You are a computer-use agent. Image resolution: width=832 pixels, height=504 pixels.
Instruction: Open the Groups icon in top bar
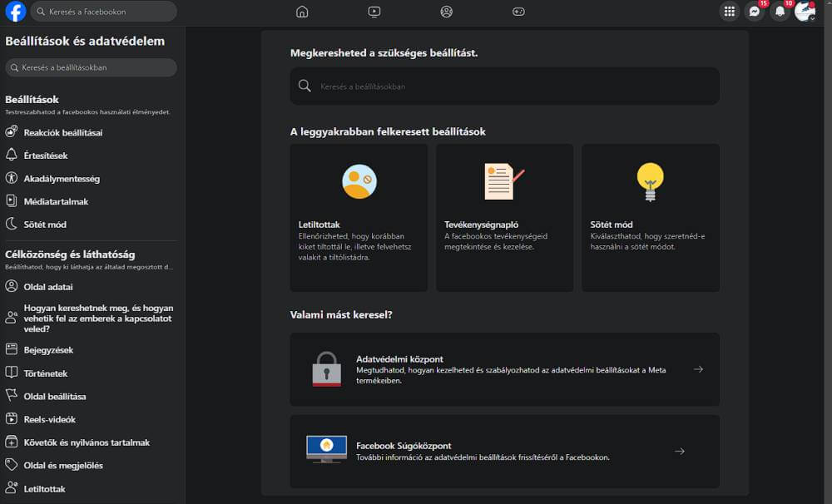coord(446,12)
